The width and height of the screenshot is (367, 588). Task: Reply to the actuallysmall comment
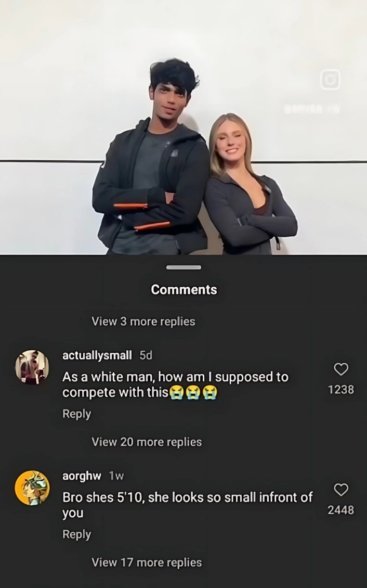click(77, 414)
